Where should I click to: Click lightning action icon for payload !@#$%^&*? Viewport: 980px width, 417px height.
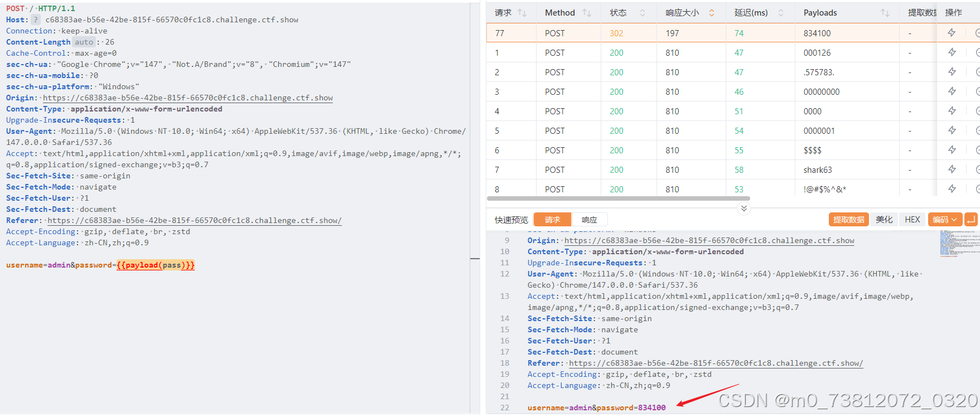point(952,189)
